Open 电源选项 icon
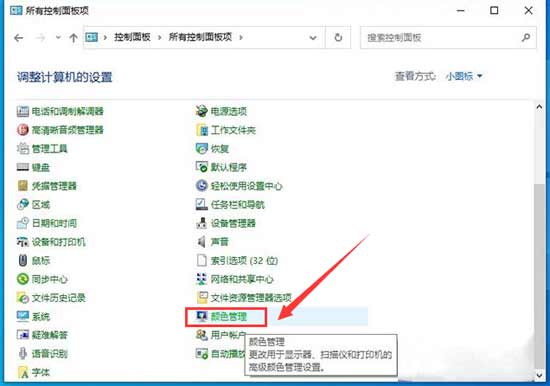550x386 pixels. [x=202, y=112]
